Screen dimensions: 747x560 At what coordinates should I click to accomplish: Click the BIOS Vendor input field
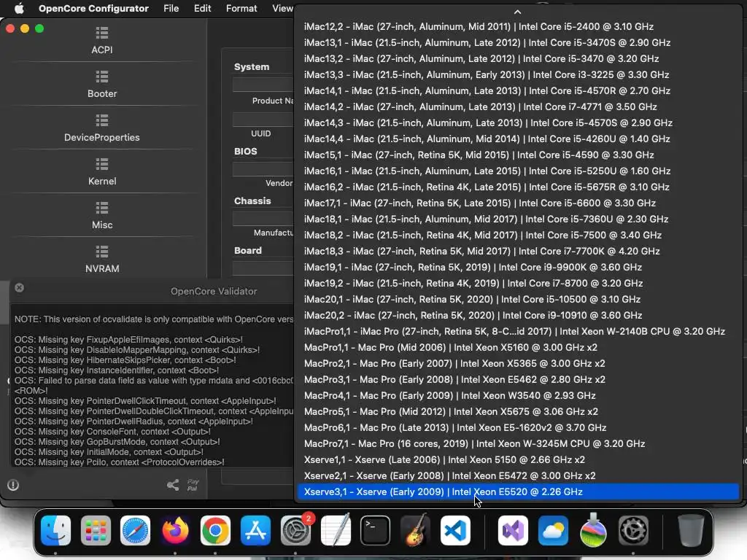click(263, 169)
